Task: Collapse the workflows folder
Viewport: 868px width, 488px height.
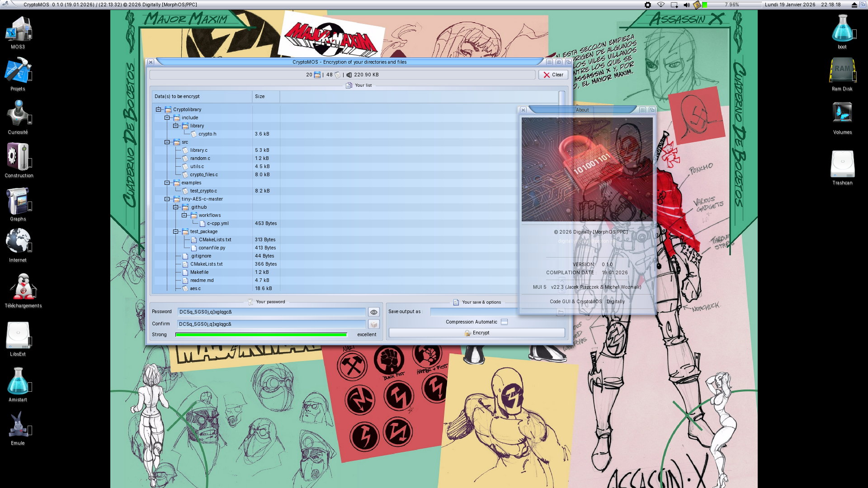Action: (x=184, y=216)
